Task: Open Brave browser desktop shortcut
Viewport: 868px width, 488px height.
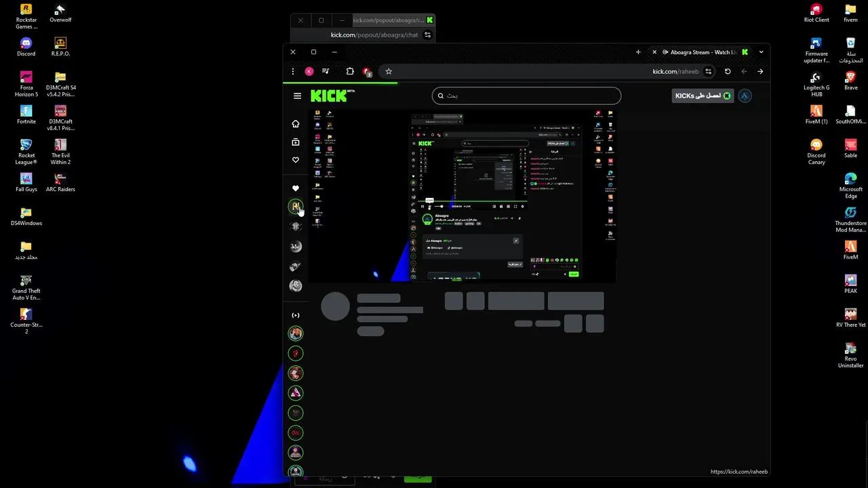Action: coord(850,81)
